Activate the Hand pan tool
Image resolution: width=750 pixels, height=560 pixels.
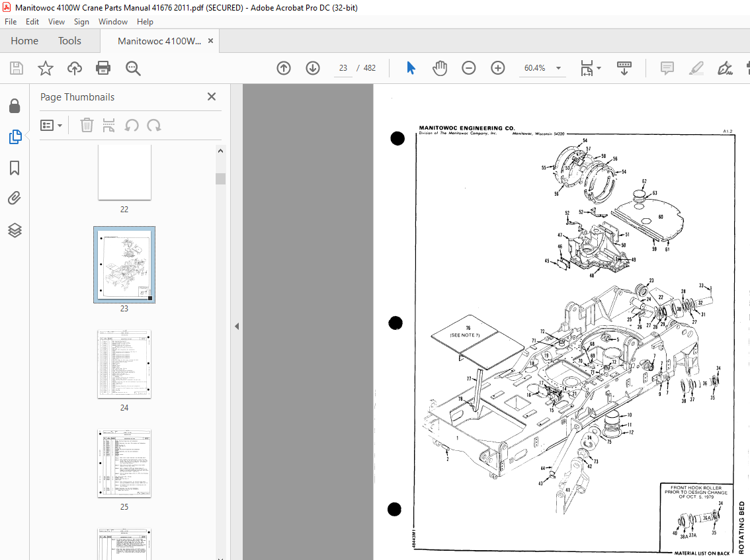click(x=440, y=68)
